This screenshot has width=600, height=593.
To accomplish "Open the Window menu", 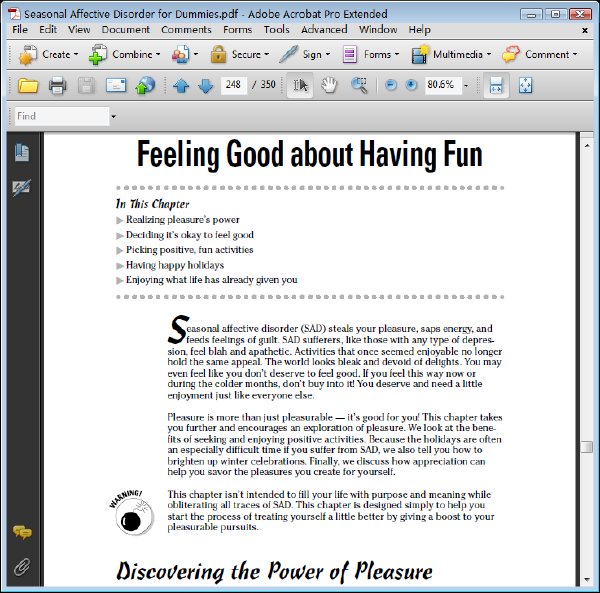I will pos(378,29).
